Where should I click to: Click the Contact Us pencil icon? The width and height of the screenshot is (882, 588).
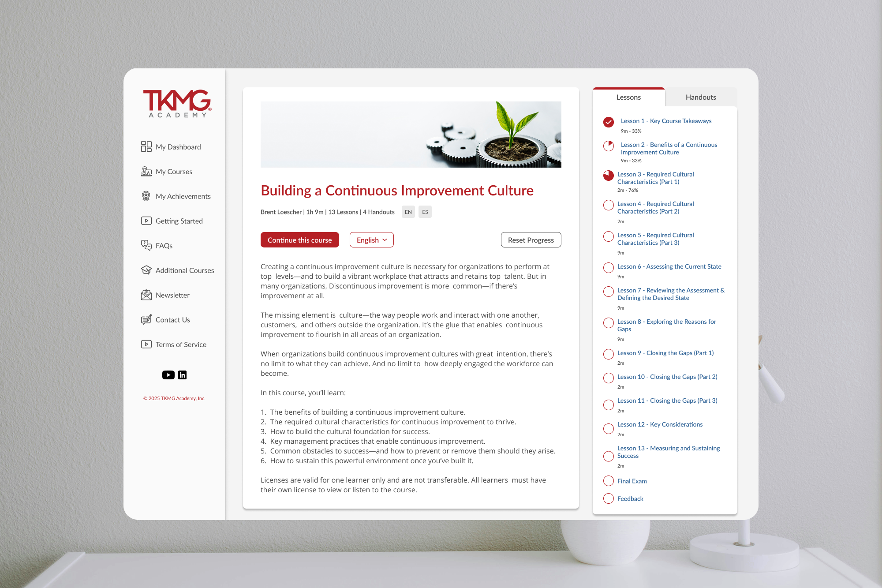[146, 319]
